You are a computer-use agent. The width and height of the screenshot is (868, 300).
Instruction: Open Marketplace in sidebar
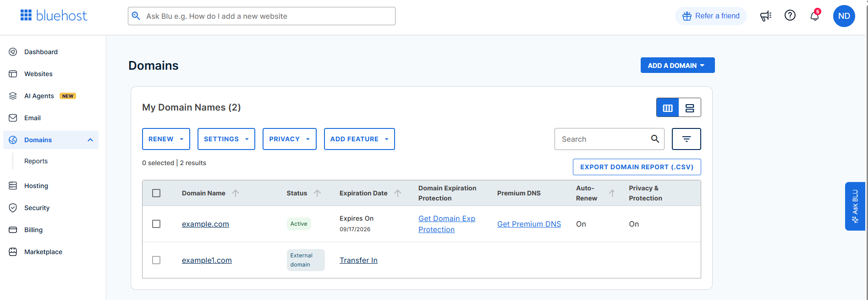click(43, 252)
